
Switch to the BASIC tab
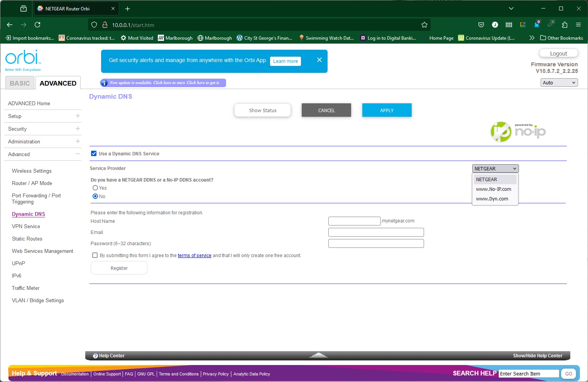pos(20,83)
